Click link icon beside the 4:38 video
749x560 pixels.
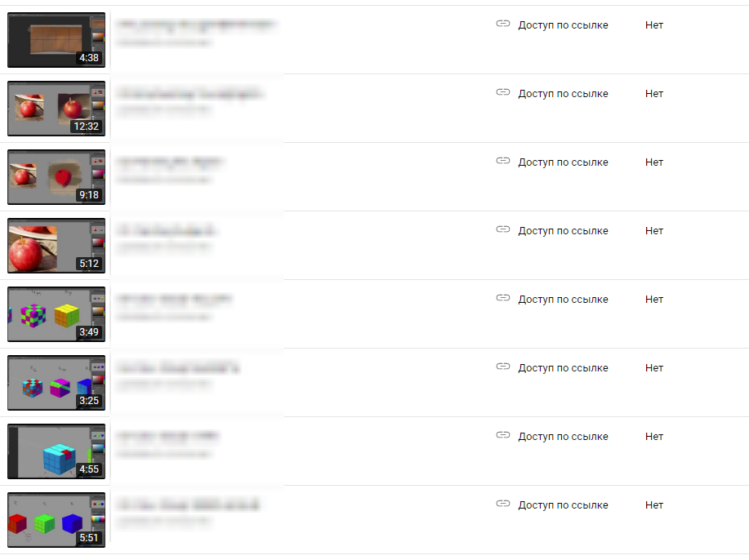pyautogui.click(x=503, y=24)
